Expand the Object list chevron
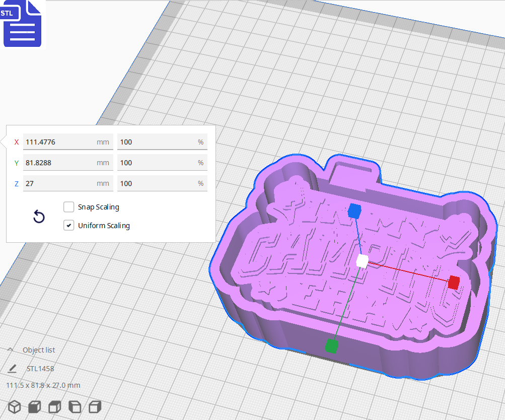 [x=10, y=350]
